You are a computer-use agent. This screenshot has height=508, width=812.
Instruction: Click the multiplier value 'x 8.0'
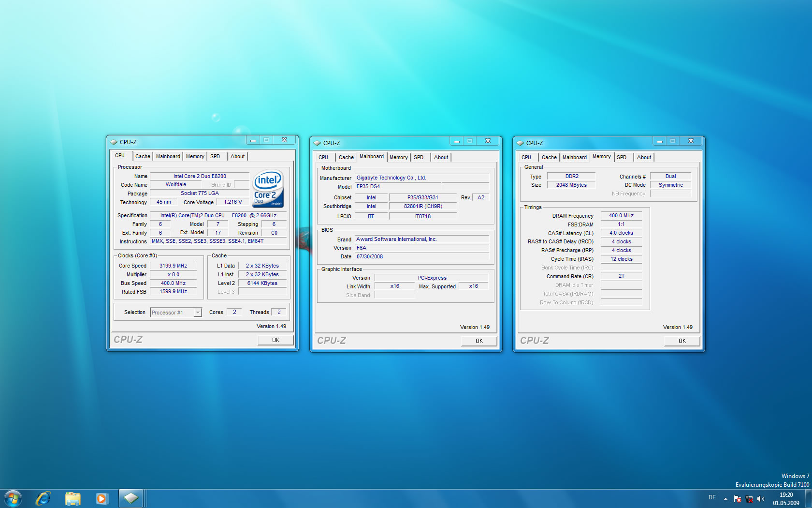tap(174, 274)
